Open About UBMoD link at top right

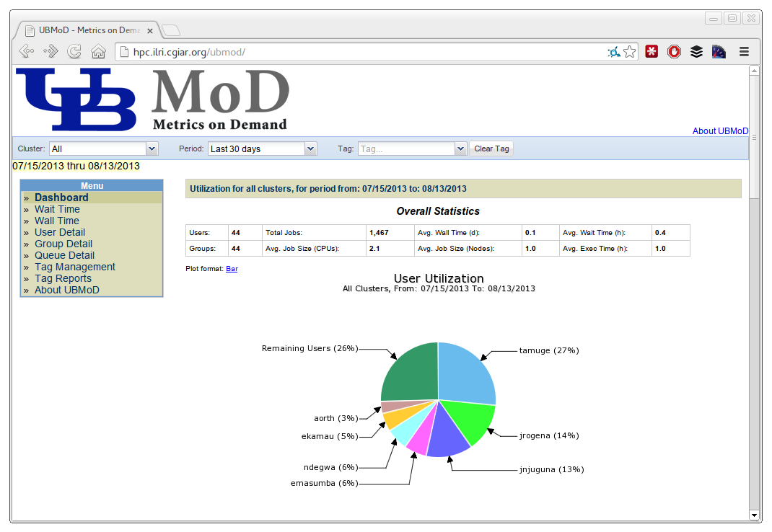(720, 131)
